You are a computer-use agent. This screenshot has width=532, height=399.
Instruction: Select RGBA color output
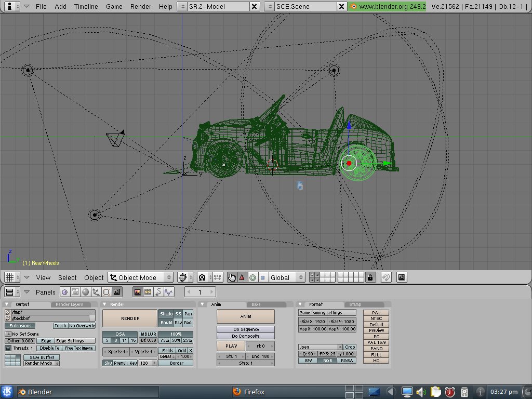click(347, 361)
